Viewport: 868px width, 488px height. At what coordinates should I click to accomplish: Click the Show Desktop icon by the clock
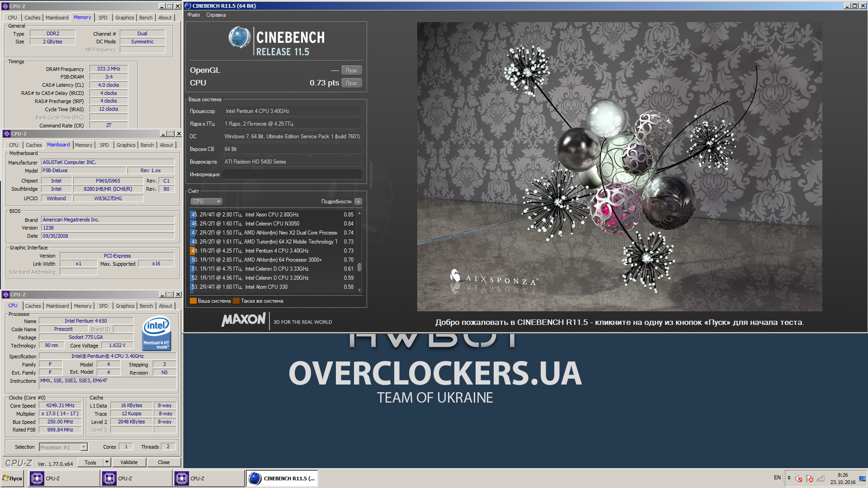click(863, 479)
